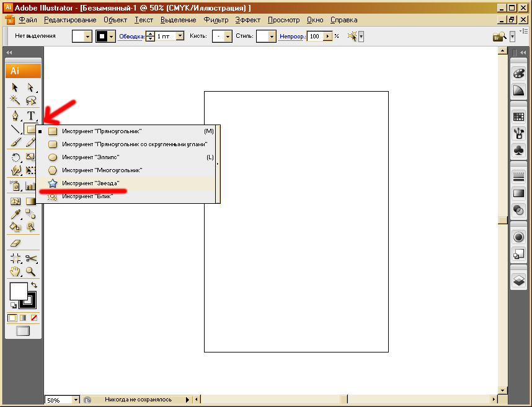Open the Color Guide panel
This screenshot has height=407, width=532.
pyautogui.click(x=518, y=90)
